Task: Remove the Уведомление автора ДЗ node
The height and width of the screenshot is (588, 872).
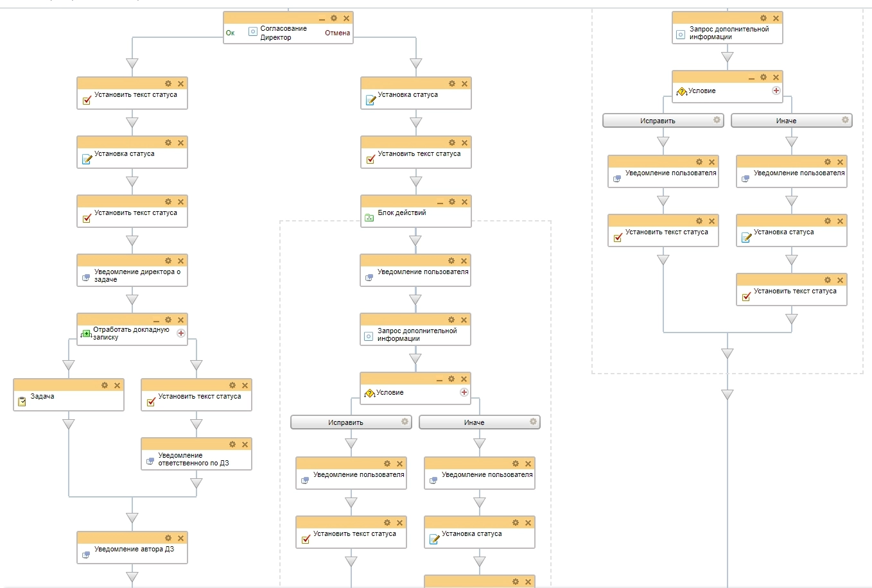Action: coord(181,539)
